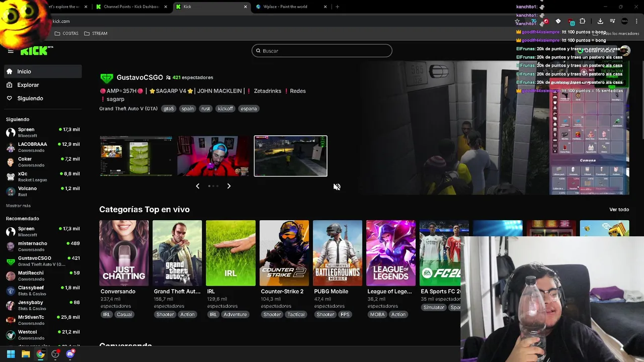Open Explorar in the sidebar

coord(43,85)
